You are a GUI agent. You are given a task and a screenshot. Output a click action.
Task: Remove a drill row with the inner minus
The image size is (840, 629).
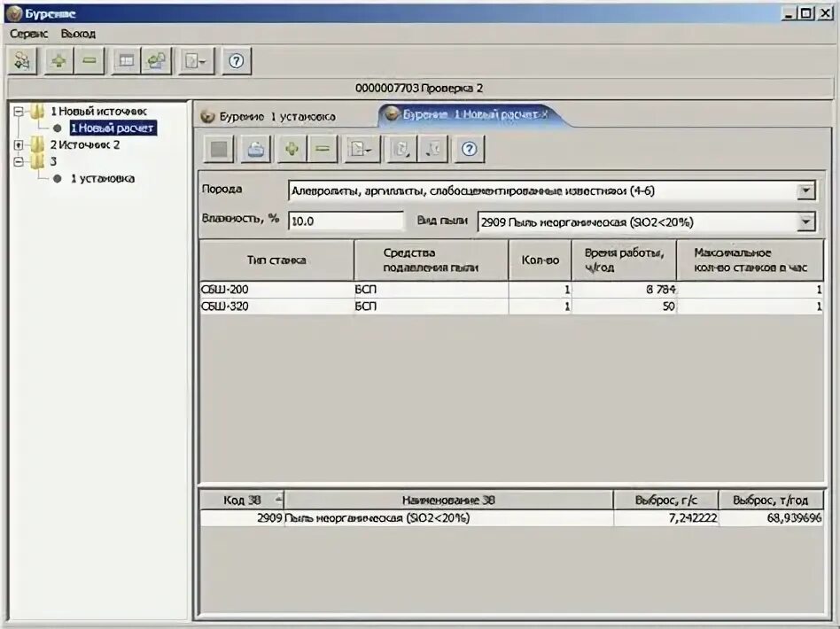click(x=323, y=149)
